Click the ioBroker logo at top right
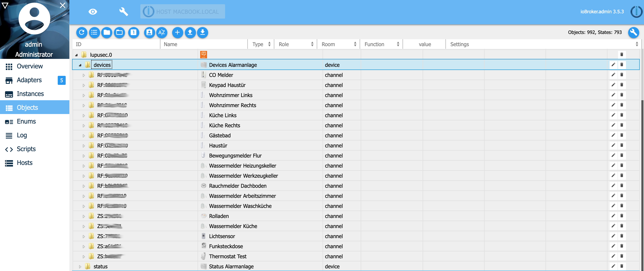644x271 pixels. tap(636, 12)
